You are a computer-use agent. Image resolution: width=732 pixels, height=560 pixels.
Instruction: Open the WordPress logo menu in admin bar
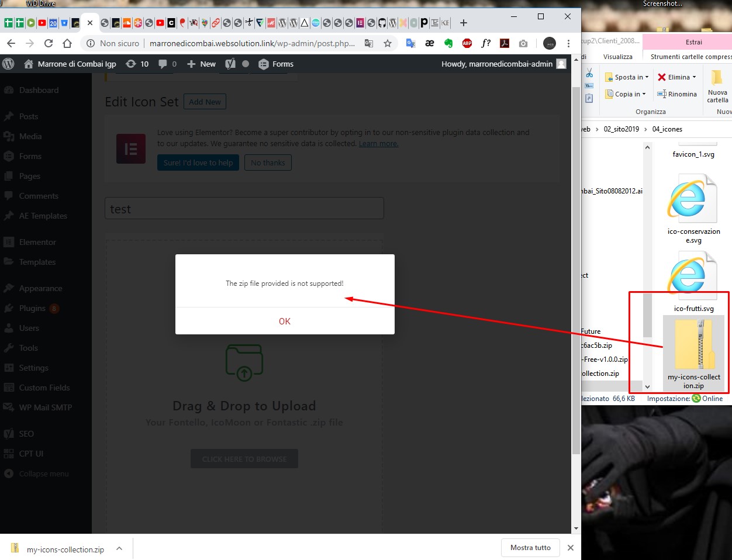pyautogui.click(x=8, y=64)
